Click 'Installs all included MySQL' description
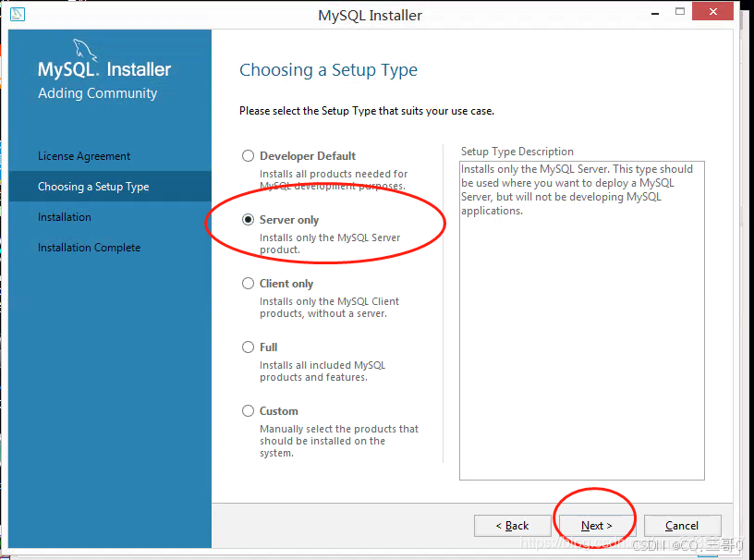The height and width of the screenshot is (560, 754). click(322, 371)
